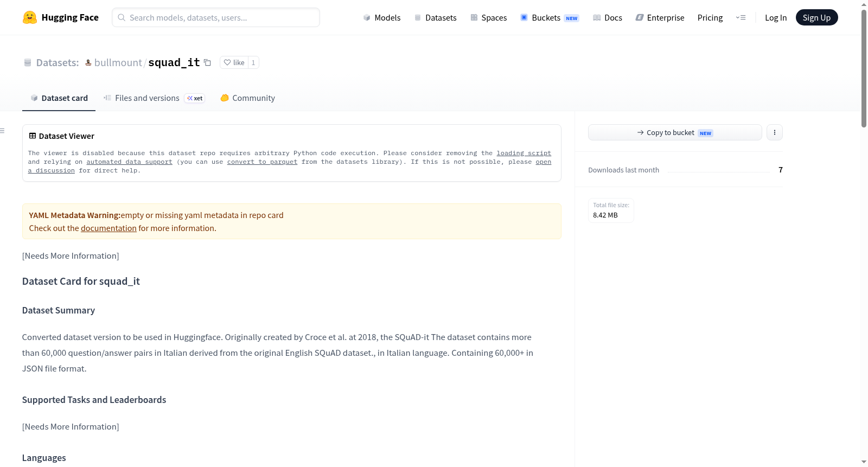Go to the Pricing page

[710, 17]
